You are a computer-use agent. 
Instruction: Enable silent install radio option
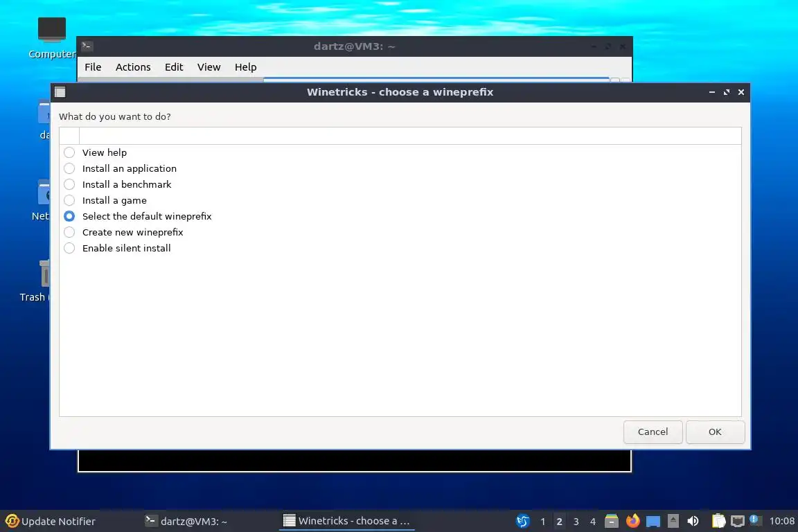[x=69, y=248]
